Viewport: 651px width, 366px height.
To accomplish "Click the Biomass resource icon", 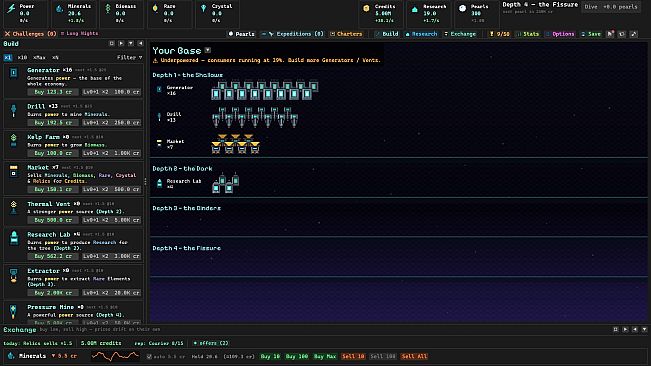I will tap(108, 8).
